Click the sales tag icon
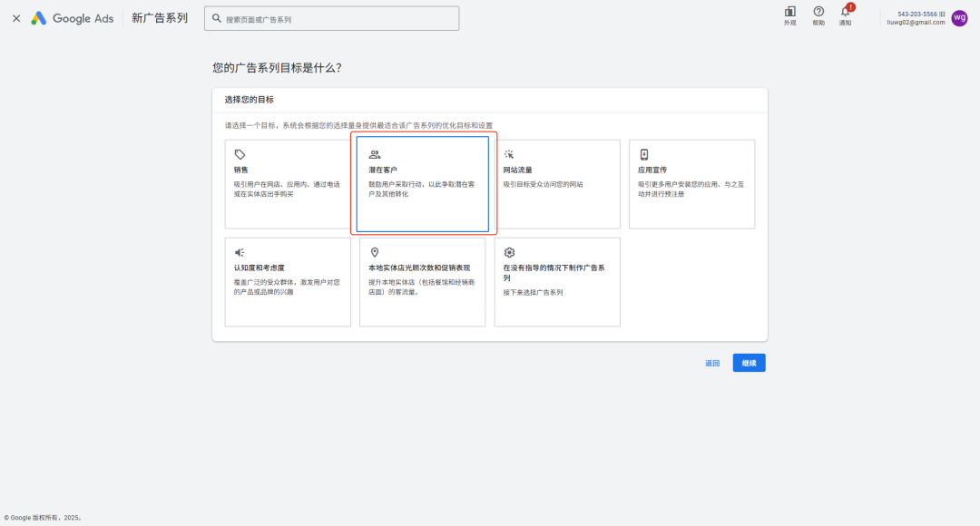Screen dimensions: 980x526 [240, 154]
